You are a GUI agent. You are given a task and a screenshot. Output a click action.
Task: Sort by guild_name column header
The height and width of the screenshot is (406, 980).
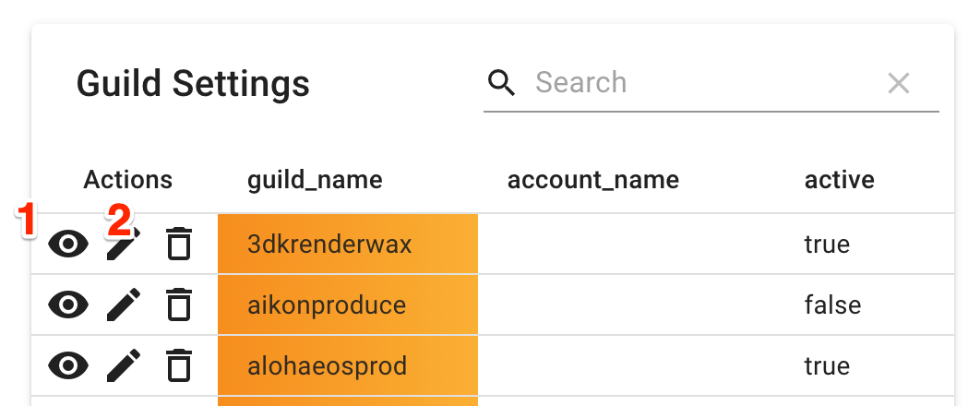point(315,179)
